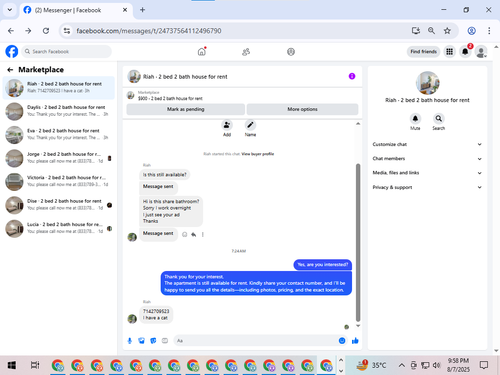This screenshot has height=375, width=500.
Task: Send a thumbs up like
Action: (x=355, y=341)
